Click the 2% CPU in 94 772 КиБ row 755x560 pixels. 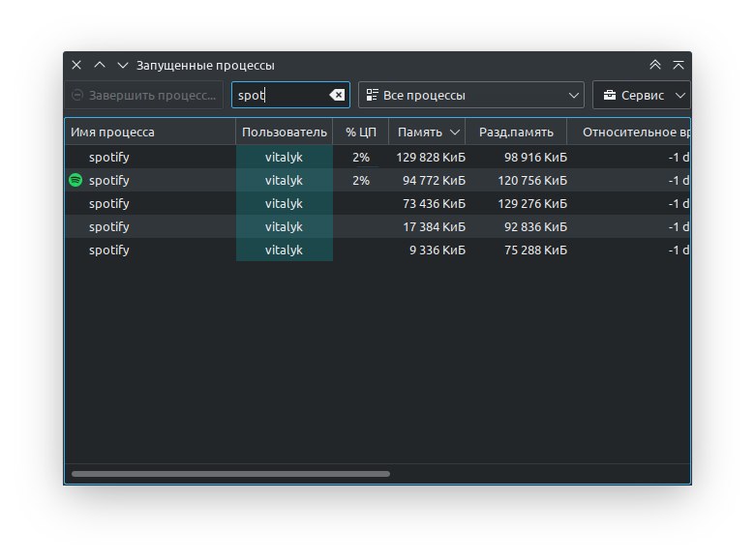coord(361,181)
